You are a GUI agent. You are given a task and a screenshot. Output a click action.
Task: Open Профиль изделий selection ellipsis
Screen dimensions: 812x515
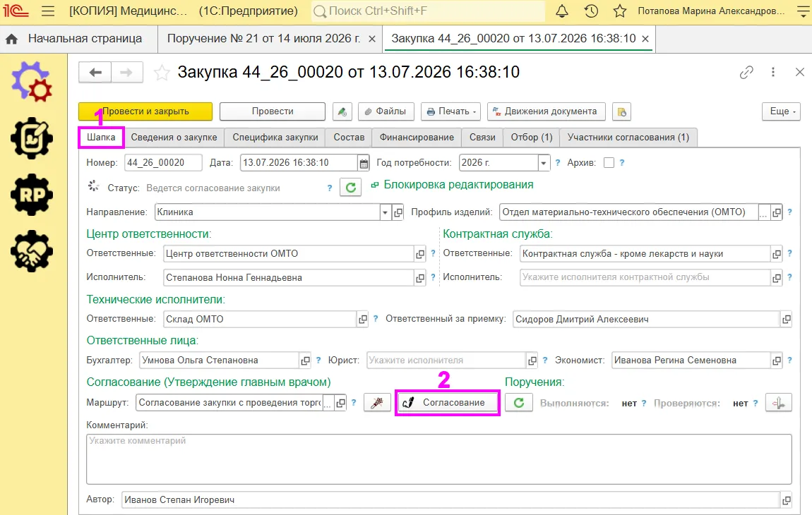pyautogui.click(x=763, y=212)
